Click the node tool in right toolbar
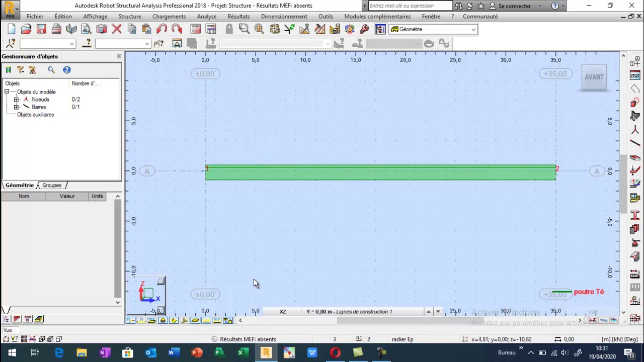This screenshot has width=644, height=362. (x=635, y=131)
